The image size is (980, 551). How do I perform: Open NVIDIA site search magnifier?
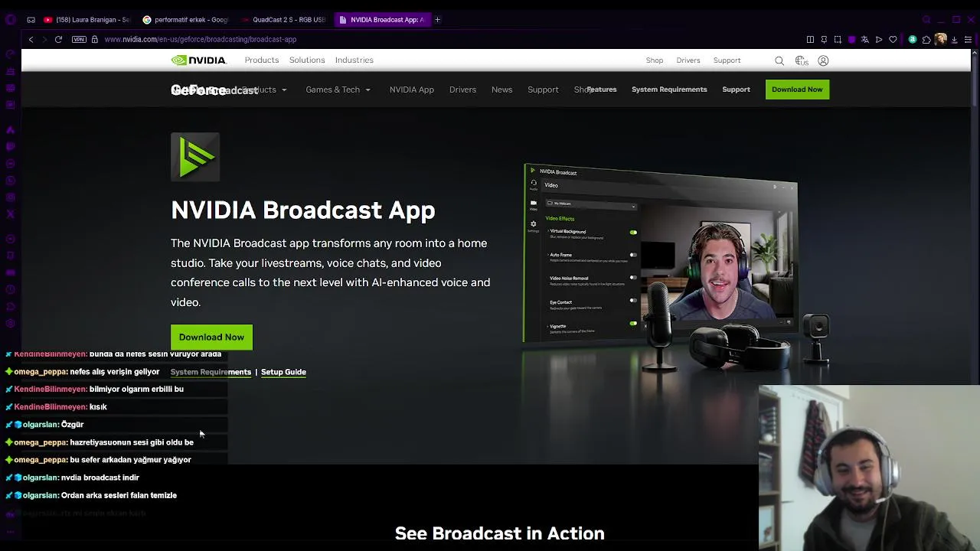[779, 60]
